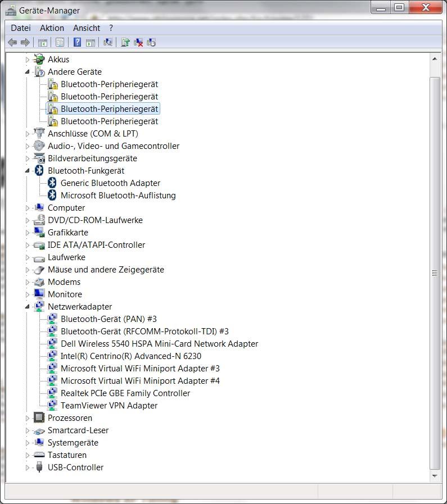Expand the Grafikkarte category
The height and width of the screenshot is (504, 447).
[x=28, y=233]
